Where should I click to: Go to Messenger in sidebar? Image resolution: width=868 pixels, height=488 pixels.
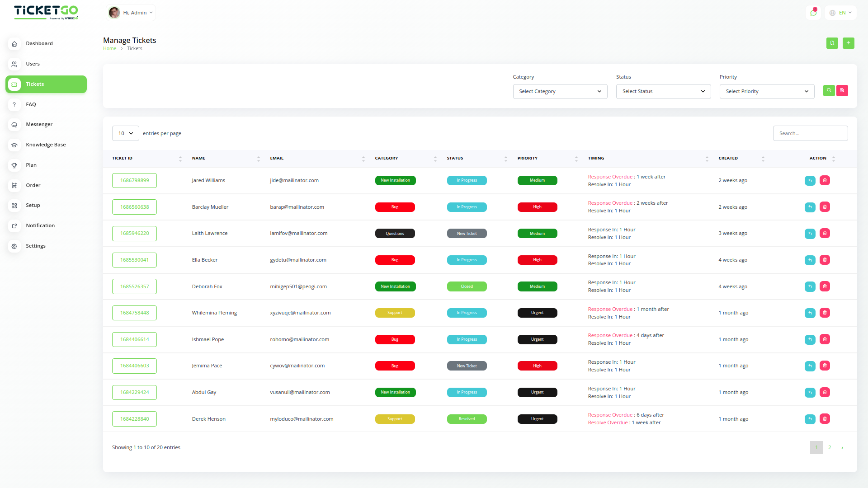(39, 125)
